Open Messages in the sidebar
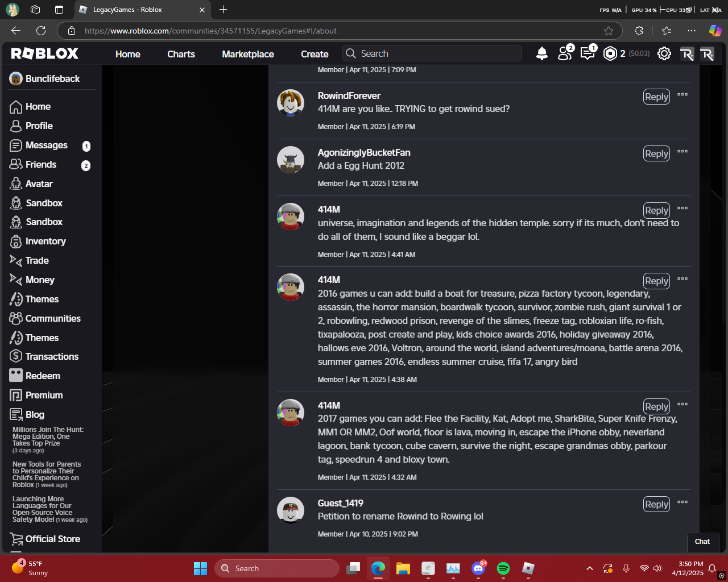Image resolution: width=728 pixels, height=582 pixels. coord(50,145)
